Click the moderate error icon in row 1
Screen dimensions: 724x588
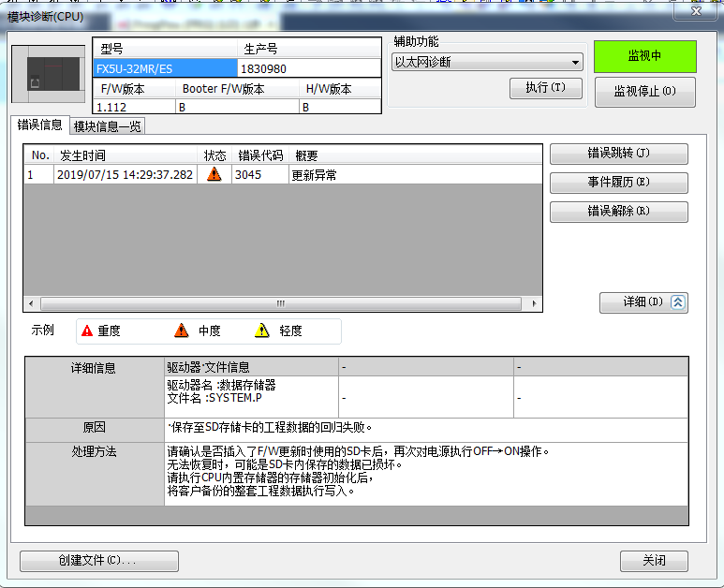tap(214, 174)
